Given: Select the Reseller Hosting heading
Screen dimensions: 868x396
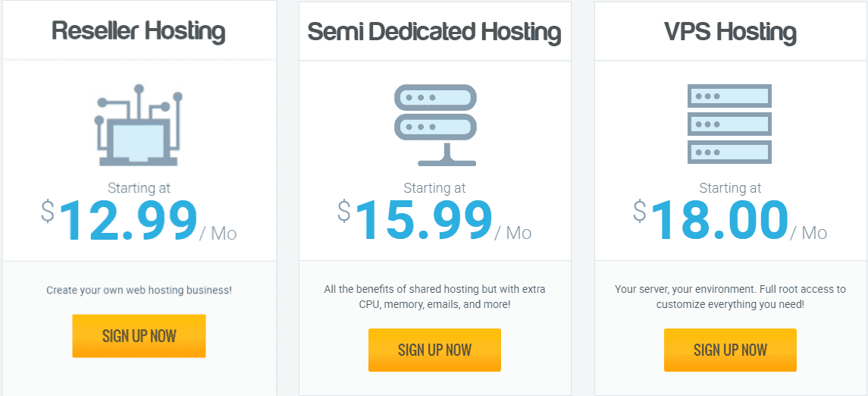Looking at the screenshot, I should click(x=139, y=32).
